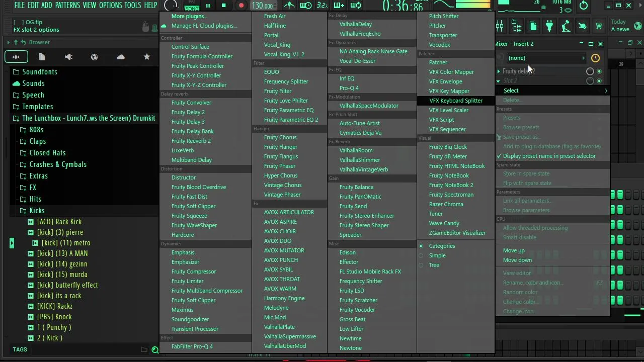Choose Fruity Parametric EQ 2 plugin
Screen dimensions: 644x362
(x=291, y=120)
